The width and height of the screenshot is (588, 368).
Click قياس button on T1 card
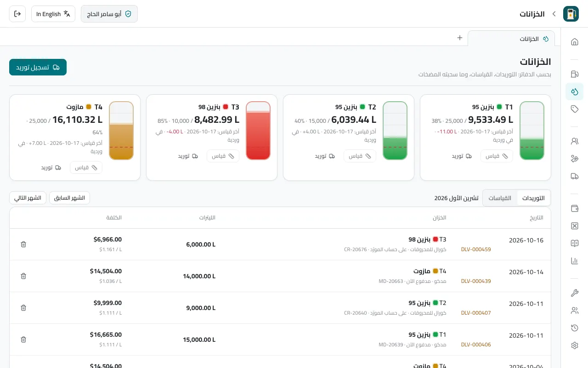497,156
